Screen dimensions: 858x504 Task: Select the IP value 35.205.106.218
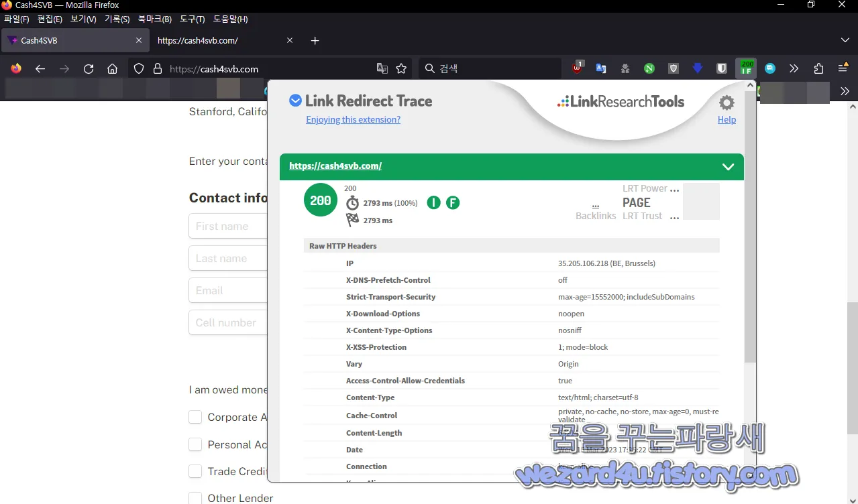[606, 263]
